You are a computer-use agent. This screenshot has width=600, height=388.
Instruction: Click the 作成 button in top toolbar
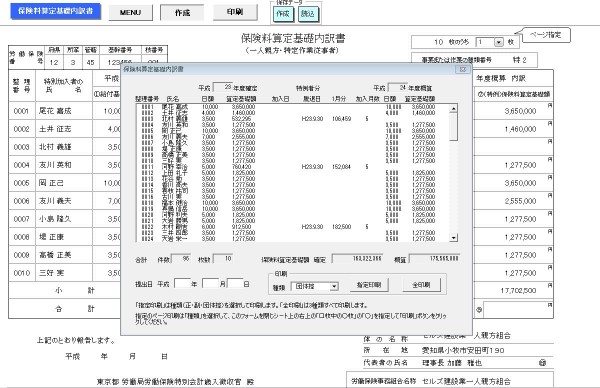[x=182, y=13]
